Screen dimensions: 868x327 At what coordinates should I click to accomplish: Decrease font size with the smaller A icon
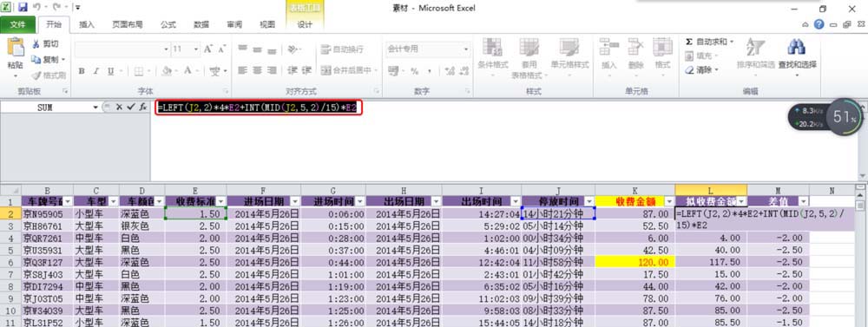(221, 49)
